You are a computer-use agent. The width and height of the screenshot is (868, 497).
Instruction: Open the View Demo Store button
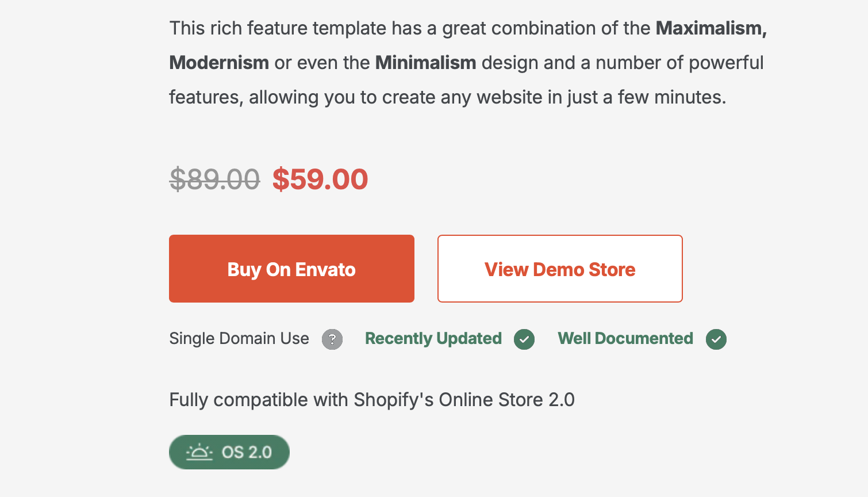coord(560,269)
